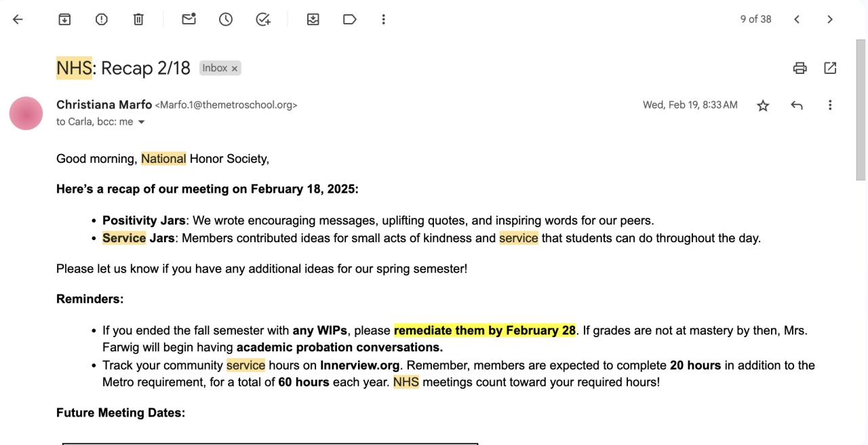This screenshot has width=868, height=445.
Task: Open this email in a new window
Action: (830, 68)
